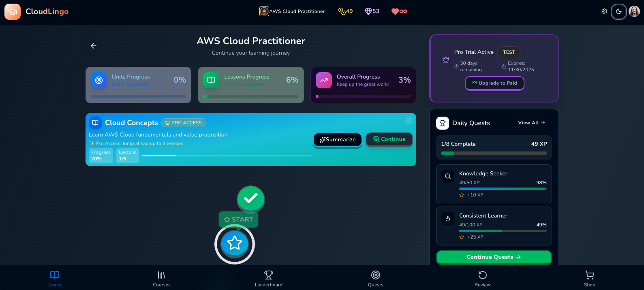Click the expiry calendar icon
The width and height of the screenshot is (644, 290).
pyautogui.click(x=504, y=66)
